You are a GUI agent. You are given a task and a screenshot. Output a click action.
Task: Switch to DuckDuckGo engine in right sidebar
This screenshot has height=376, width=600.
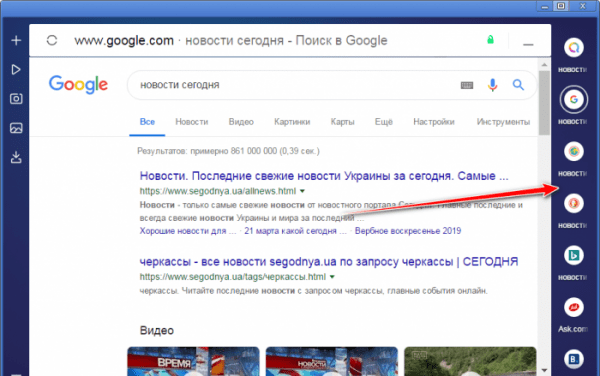(574, 203)
